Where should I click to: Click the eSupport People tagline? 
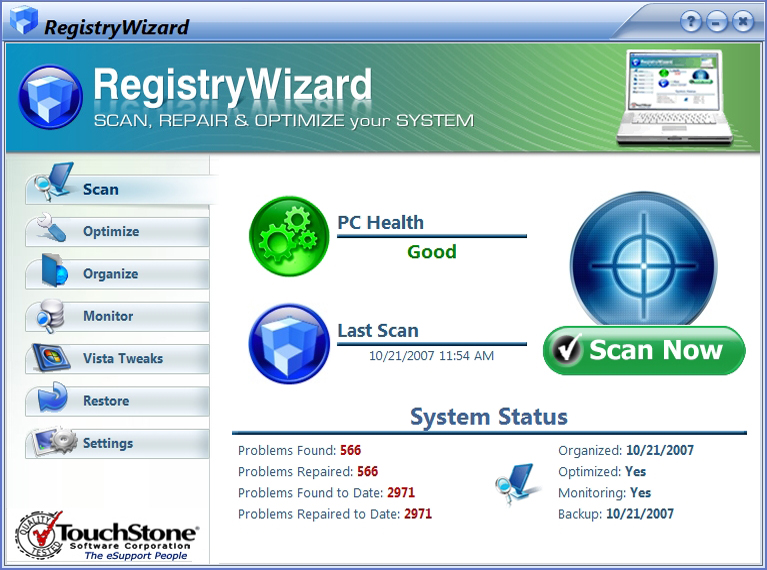(135, 556)
